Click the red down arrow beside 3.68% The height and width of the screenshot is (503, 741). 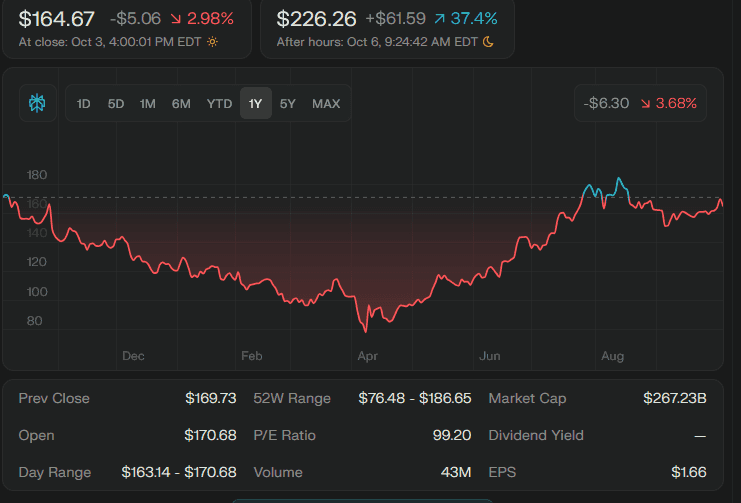click(x=645, y=103)
